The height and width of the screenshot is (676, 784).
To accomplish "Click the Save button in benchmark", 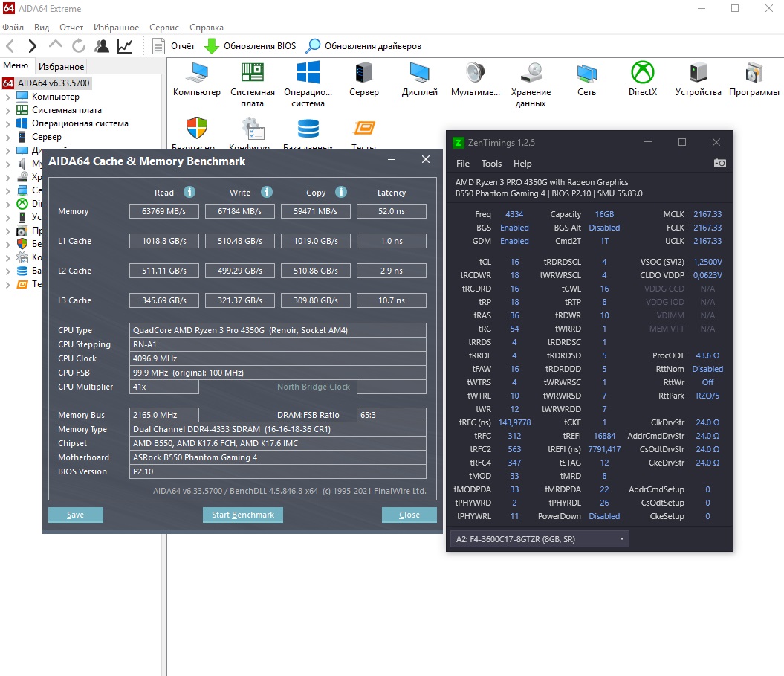I will coord(76,515).
